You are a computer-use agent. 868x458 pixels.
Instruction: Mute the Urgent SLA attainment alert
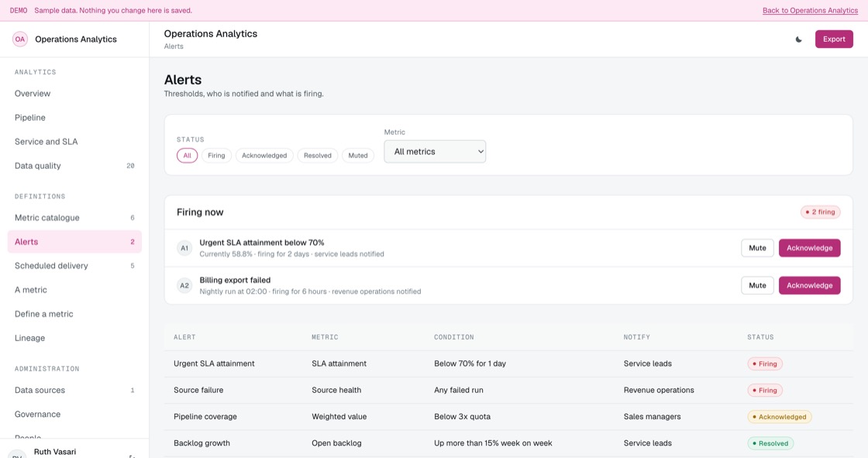[x=757, y=248]
